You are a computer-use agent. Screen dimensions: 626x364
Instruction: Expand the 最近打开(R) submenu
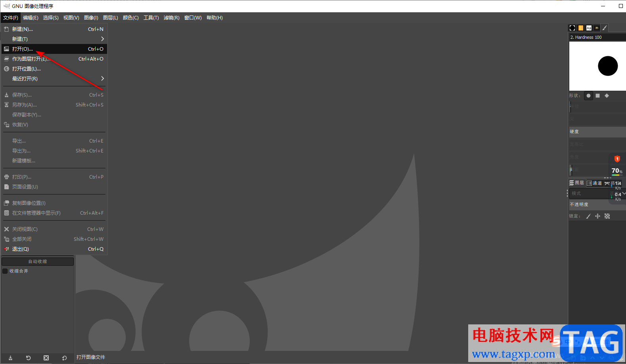coord(54,79)
